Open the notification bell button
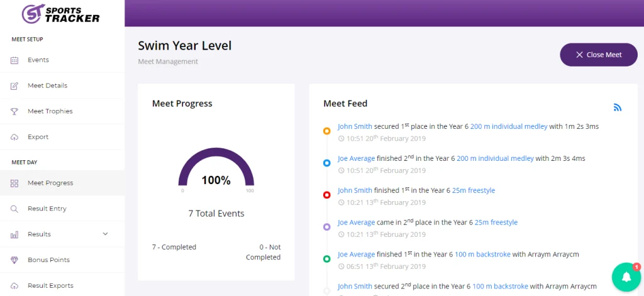The width and height of the screenshot is (644, 296). point(626,277)
